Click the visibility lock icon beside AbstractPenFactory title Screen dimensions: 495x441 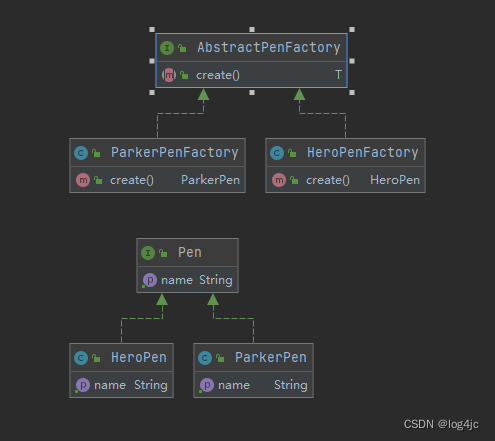coord(182,48)
